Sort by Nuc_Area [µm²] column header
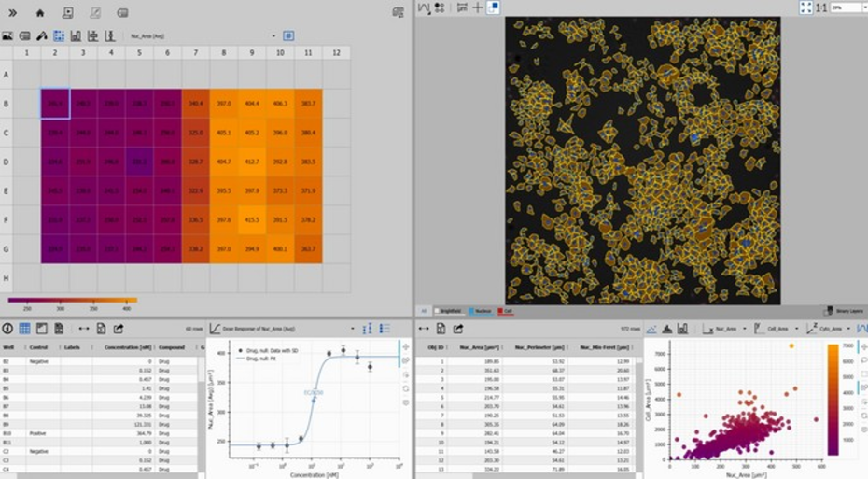The height and width of the screenshot is (479, 868). point(480,347)
